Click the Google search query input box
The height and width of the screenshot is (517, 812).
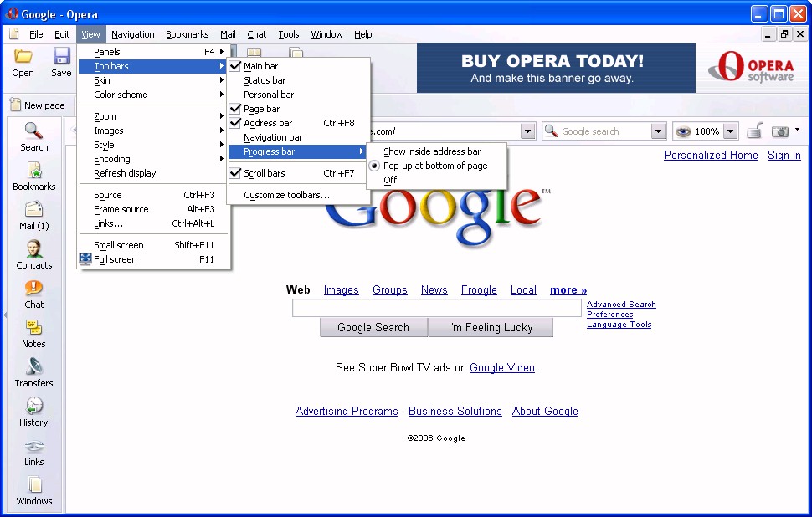tap(436, 308)
